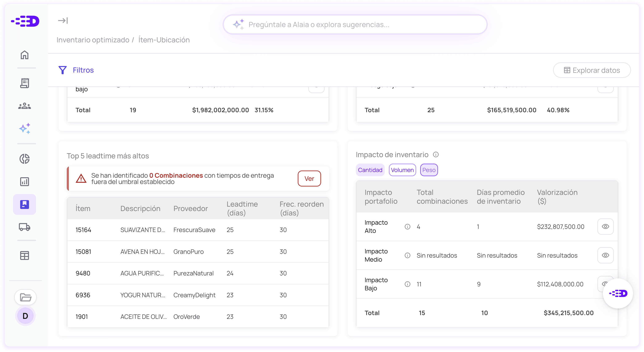644x352 pixels.
Task: Open the folder icon in sidebar
Action: point(25,297)
